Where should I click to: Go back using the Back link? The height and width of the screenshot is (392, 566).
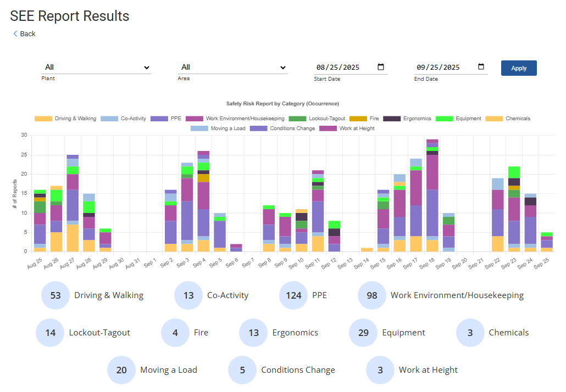click(27, 34)
